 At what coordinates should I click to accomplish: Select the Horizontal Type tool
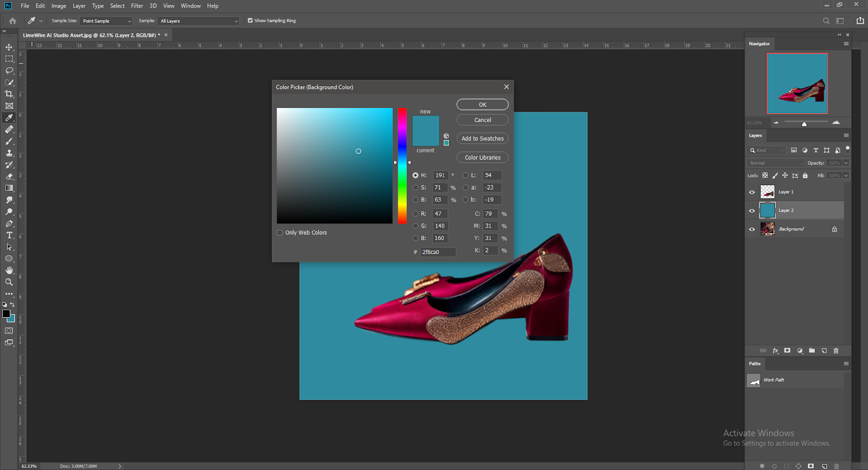9,235
